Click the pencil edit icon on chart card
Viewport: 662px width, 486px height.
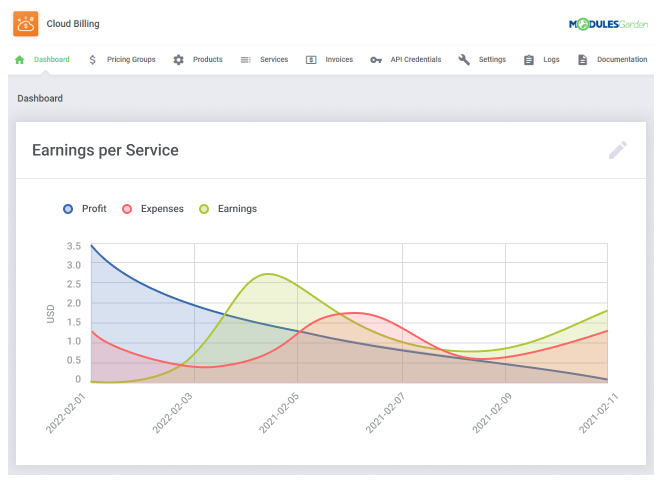pyautogui.click(x=618, y=150)
